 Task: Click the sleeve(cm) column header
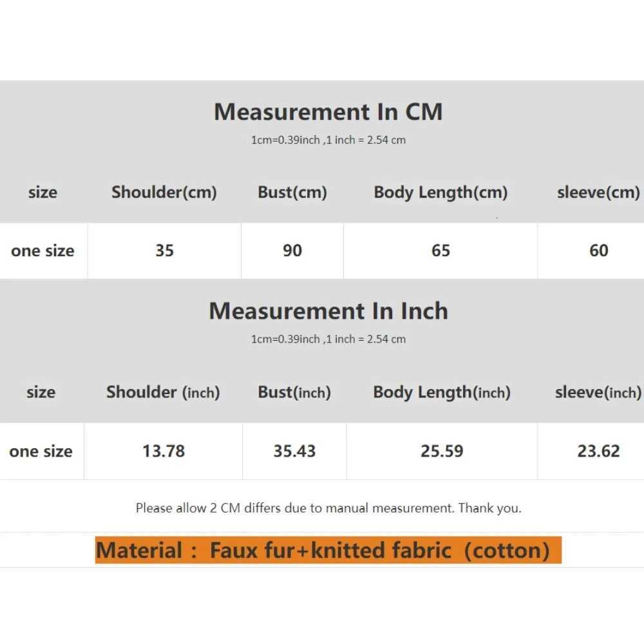(x=598, y=193)
